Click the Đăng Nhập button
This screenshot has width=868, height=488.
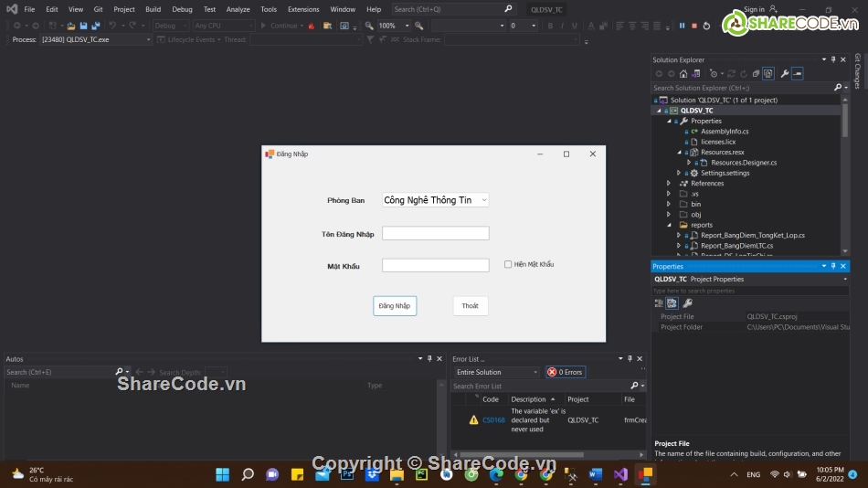pyautogui.click(x=395, y=306)
